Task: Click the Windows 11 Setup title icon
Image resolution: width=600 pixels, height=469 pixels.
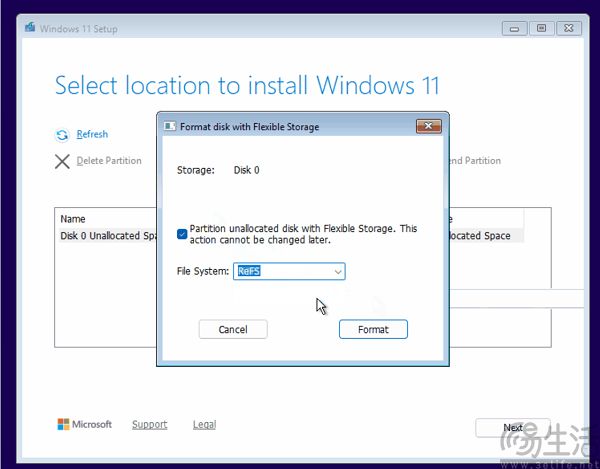Action: 30,28
